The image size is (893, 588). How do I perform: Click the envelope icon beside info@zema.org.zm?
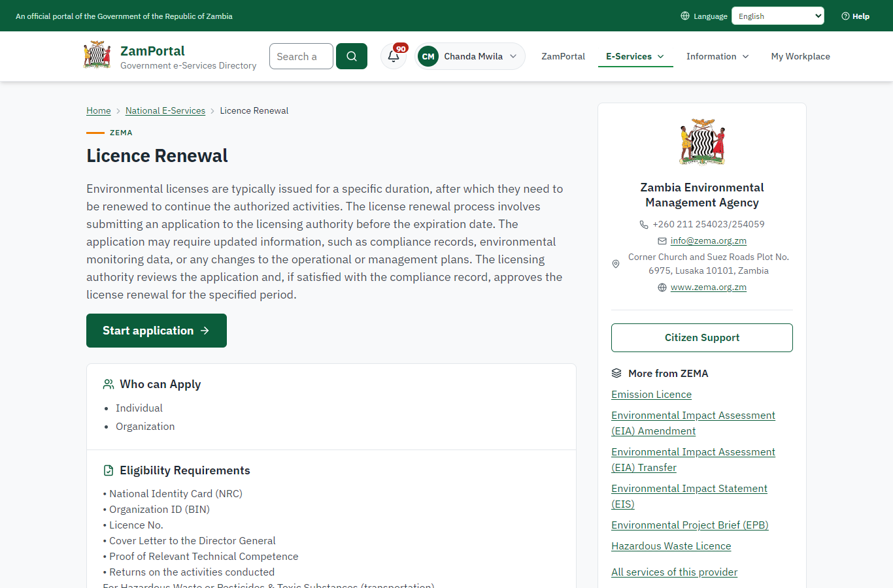tap(662, 241)
